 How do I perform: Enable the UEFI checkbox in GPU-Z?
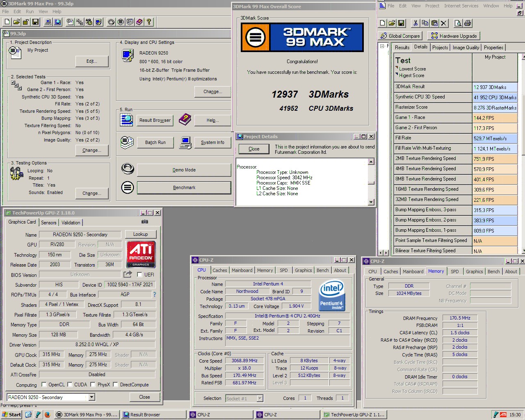pyautogui.click(x=139, y=274)
